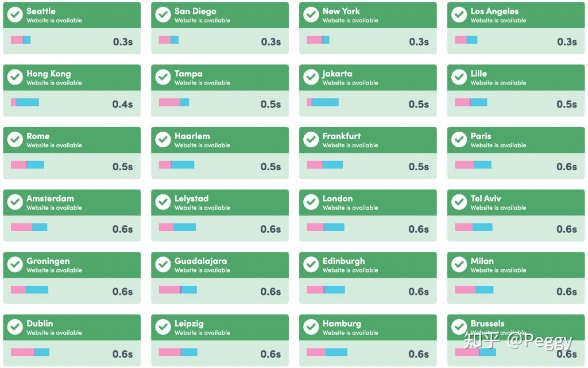Click the Lelystad checkmark icon
The width and height of the screenshot is (588, 368).
(x=163, y=202)
